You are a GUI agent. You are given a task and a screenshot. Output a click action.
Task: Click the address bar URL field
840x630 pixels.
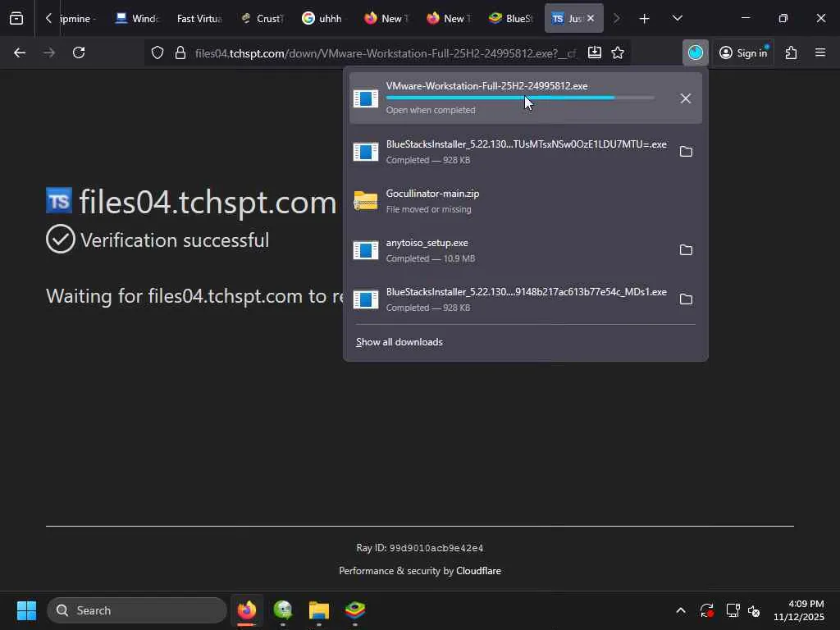click(386, 53)
